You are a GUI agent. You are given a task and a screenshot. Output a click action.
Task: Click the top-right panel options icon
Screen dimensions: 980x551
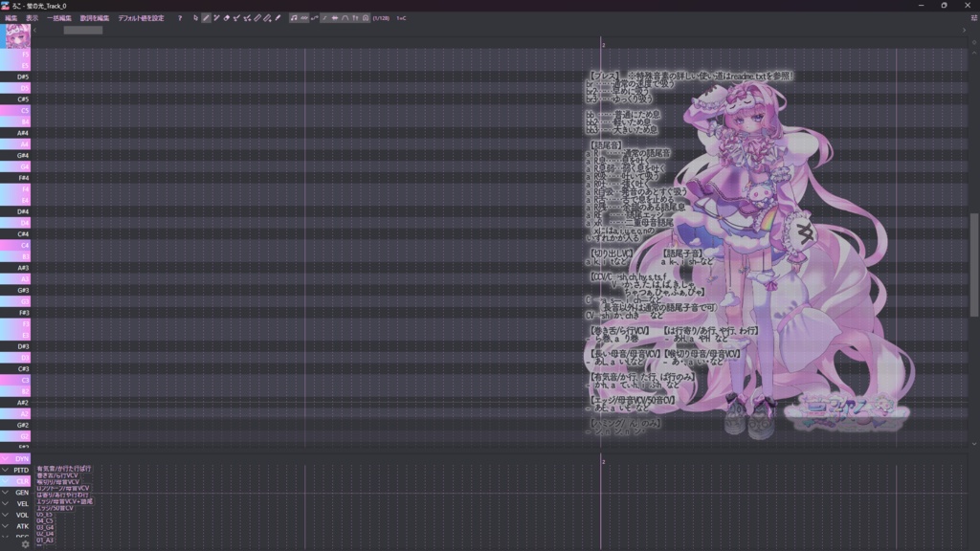[973, 18]
